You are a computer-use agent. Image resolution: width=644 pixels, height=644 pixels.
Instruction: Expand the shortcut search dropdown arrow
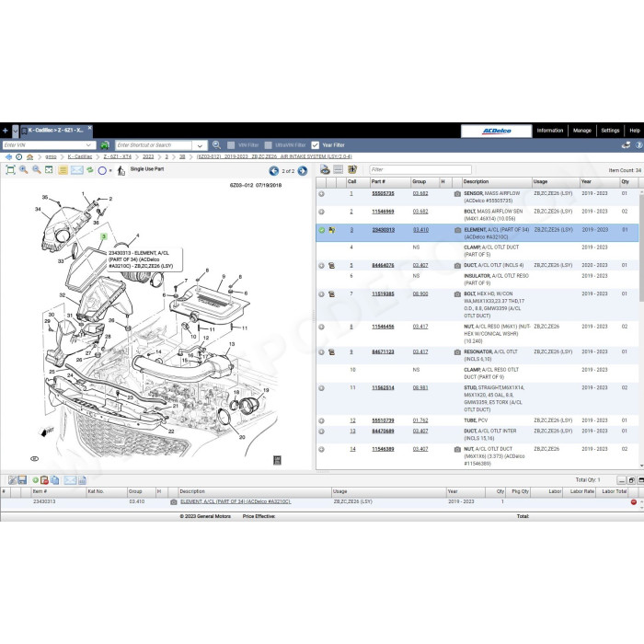coord(200,145)
